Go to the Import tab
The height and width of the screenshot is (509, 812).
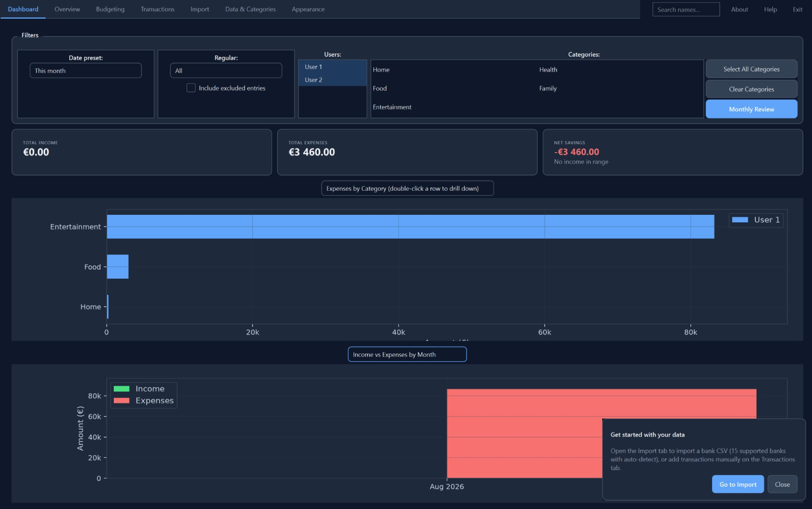tap(200, 9)
